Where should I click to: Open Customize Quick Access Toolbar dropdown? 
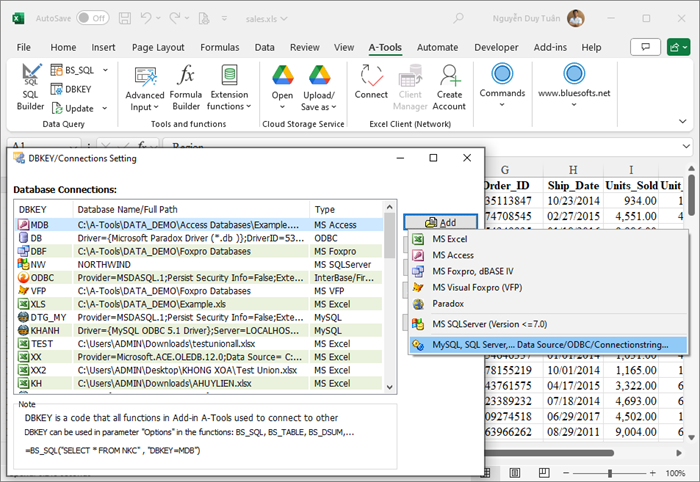[x=224, y=18]
